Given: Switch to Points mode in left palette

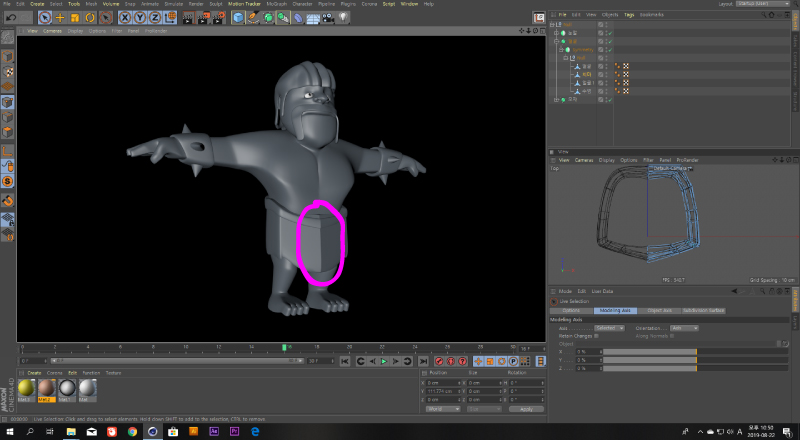Looking at the screenshot, I should (7, 102).
